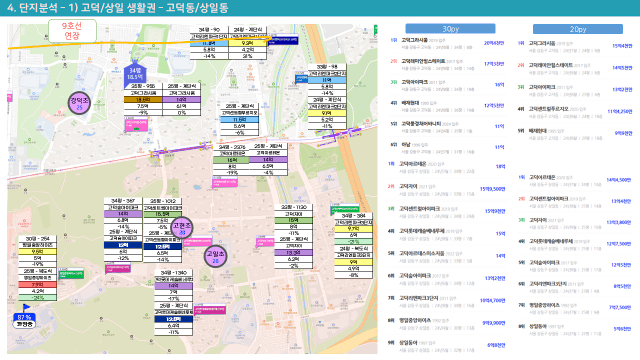Open the 20py ranking header
Viewport: 640px width, 360px height.
click(578, 29)
